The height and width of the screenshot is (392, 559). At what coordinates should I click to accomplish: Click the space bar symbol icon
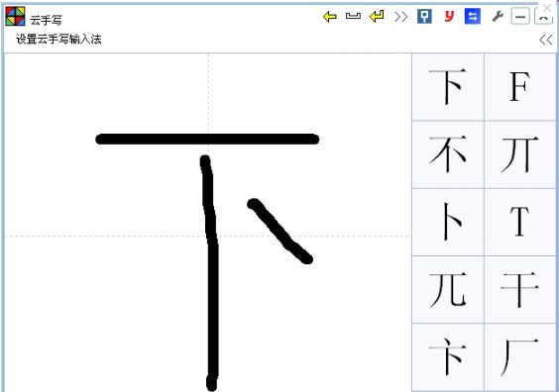pos(353,16)
